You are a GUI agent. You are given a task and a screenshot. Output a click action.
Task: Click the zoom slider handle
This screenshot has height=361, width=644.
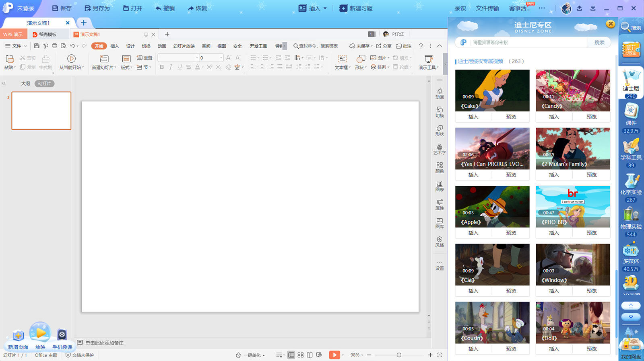pos(399,355)
